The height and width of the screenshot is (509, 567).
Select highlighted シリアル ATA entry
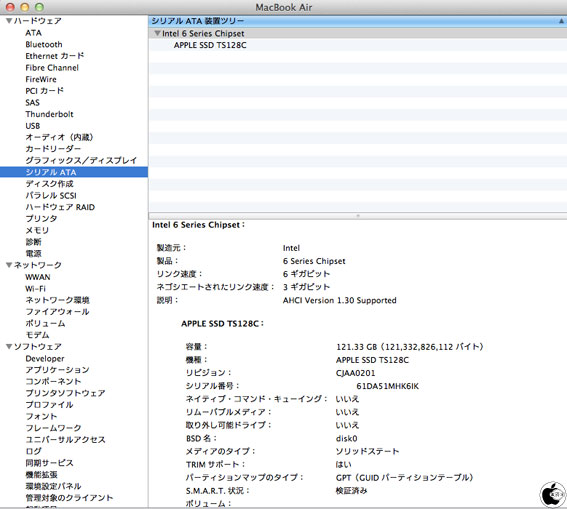pyautogui.click(x=74, y=172)
